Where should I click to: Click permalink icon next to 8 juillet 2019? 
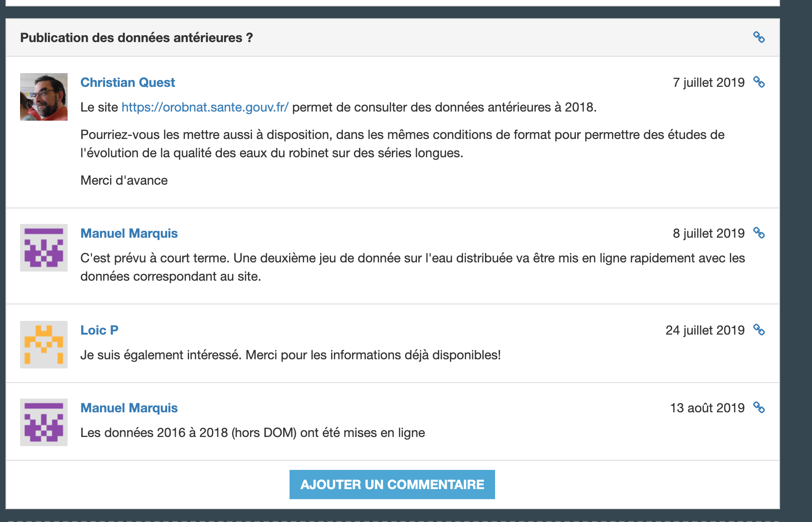coord(759,233)
